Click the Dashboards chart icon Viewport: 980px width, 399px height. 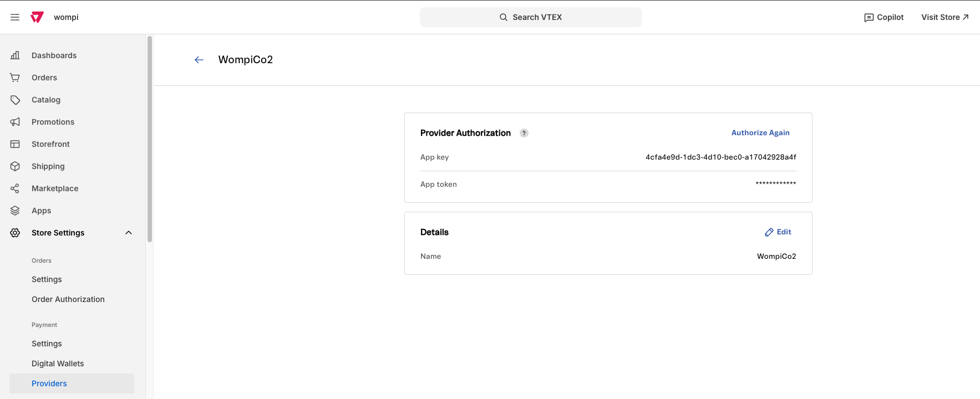tap(15, 55)
